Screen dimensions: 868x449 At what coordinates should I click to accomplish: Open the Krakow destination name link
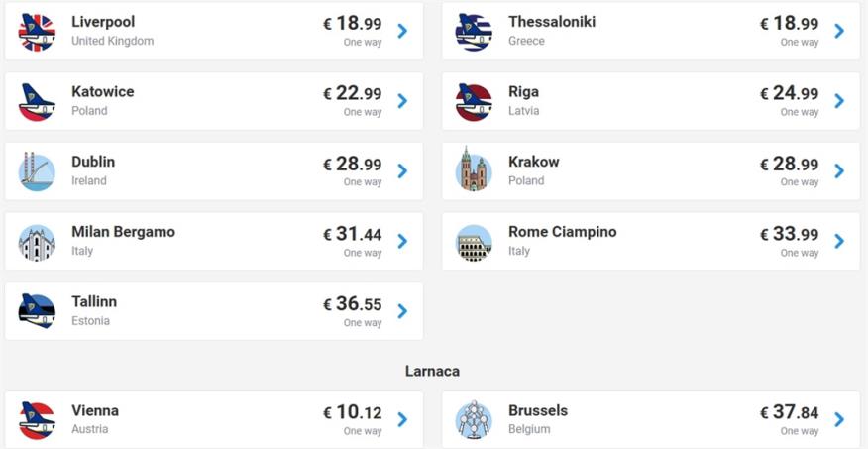click(533, 162)
